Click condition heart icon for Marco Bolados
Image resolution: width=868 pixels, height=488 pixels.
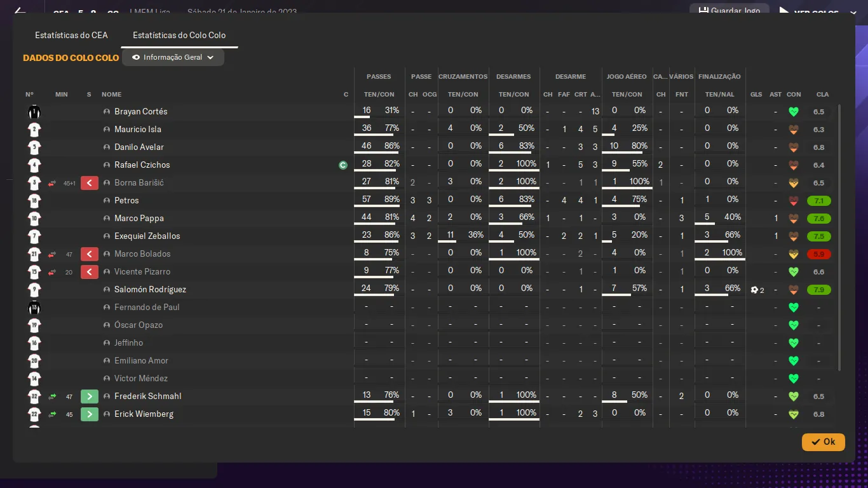793,254
